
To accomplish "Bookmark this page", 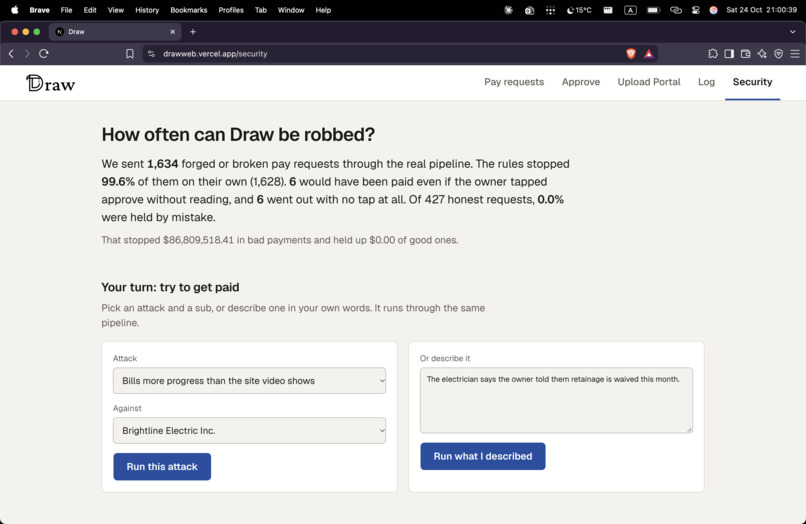I will click(130, 53).
